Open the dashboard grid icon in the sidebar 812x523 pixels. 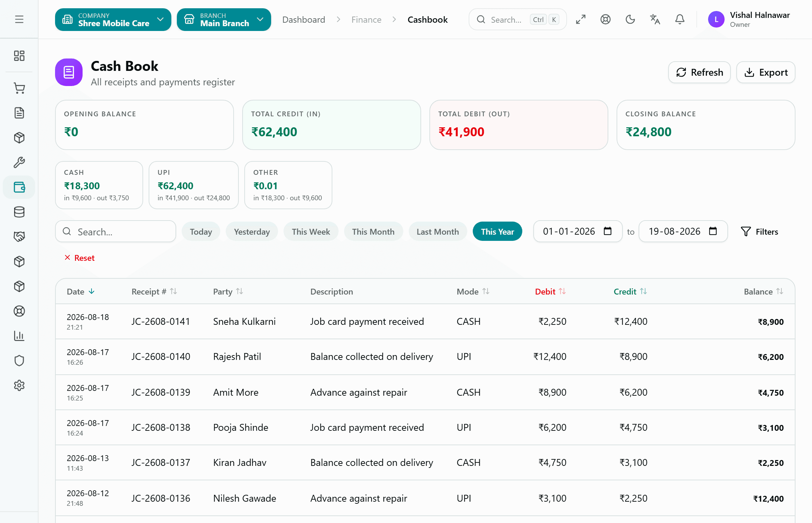pos(19,56)
